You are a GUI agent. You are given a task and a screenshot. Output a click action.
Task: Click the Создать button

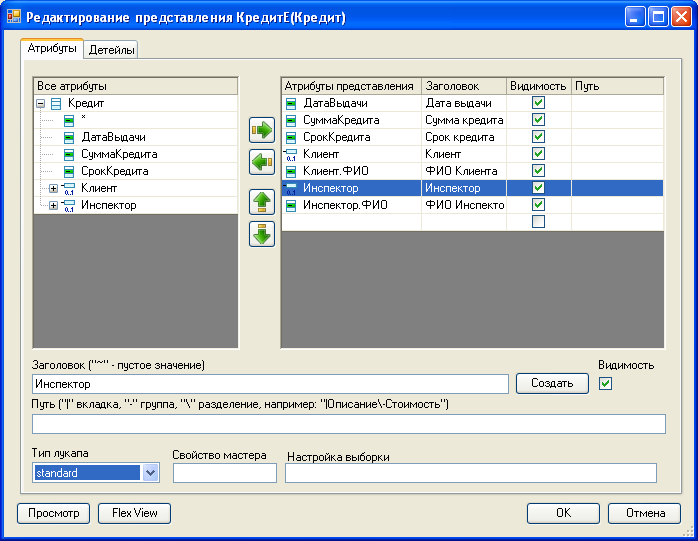click(552, 383)
